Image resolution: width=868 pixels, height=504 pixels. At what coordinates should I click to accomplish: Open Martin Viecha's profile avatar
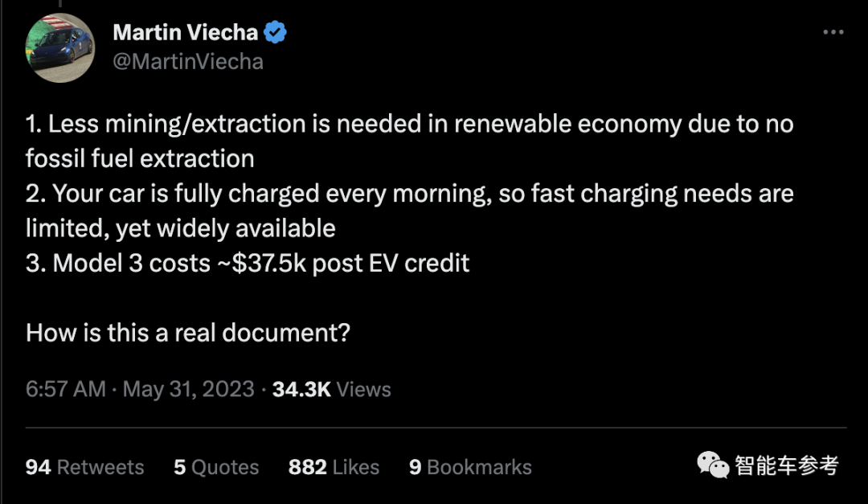pos(59,47)
